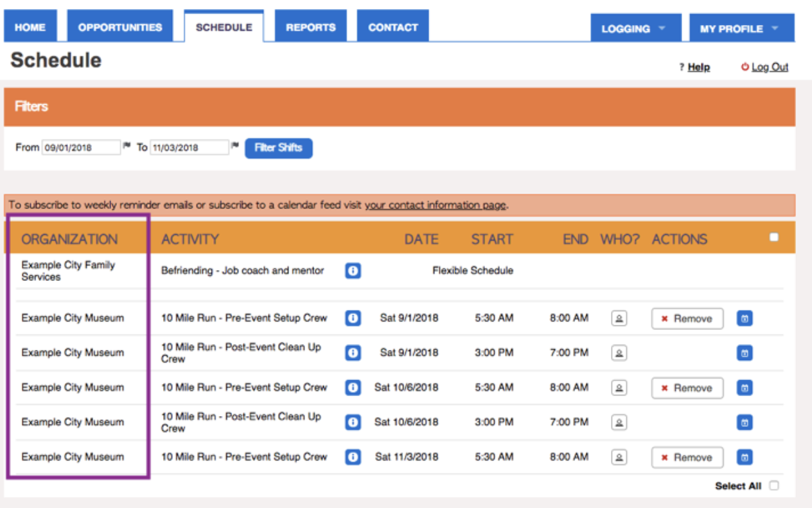Click info icon for Befriending job coach activity

[353, 271]
